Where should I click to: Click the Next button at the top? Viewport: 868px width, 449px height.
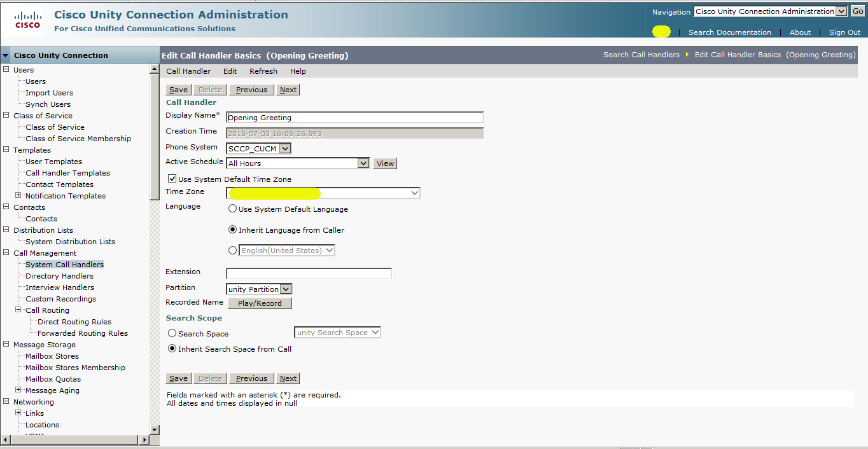288,89
